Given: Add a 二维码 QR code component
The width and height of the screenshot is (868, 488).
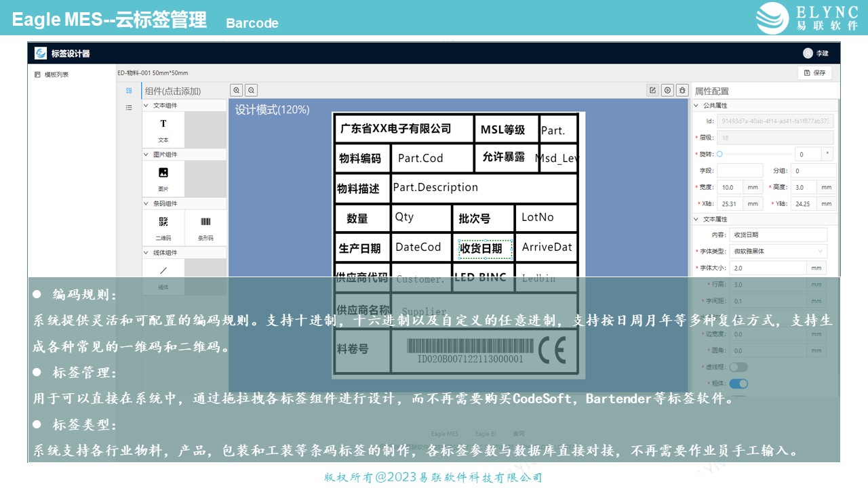Looking at the screenshot, I should (163, 226).
